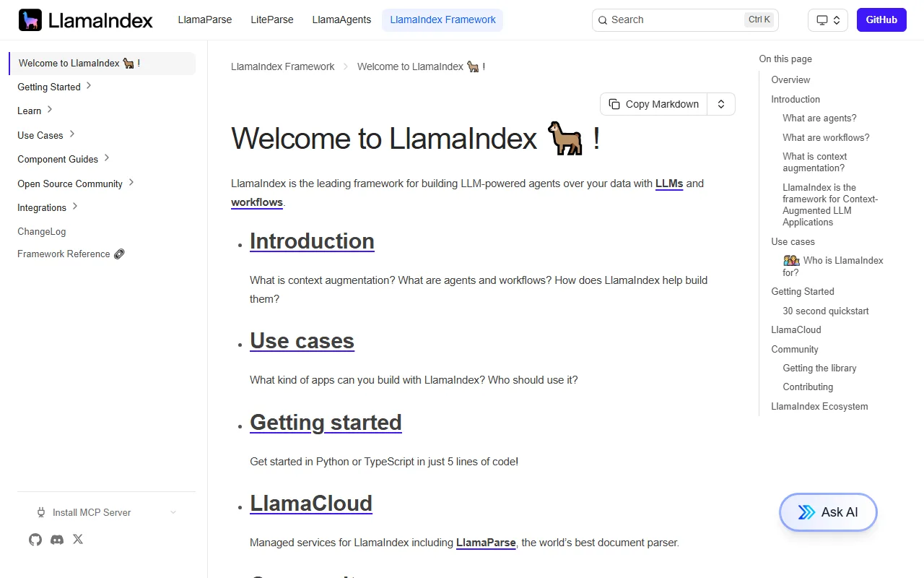Click the copy icon in Copy Markdown button
The width and height of the screenshot is (924, 578).
point(614,104)
